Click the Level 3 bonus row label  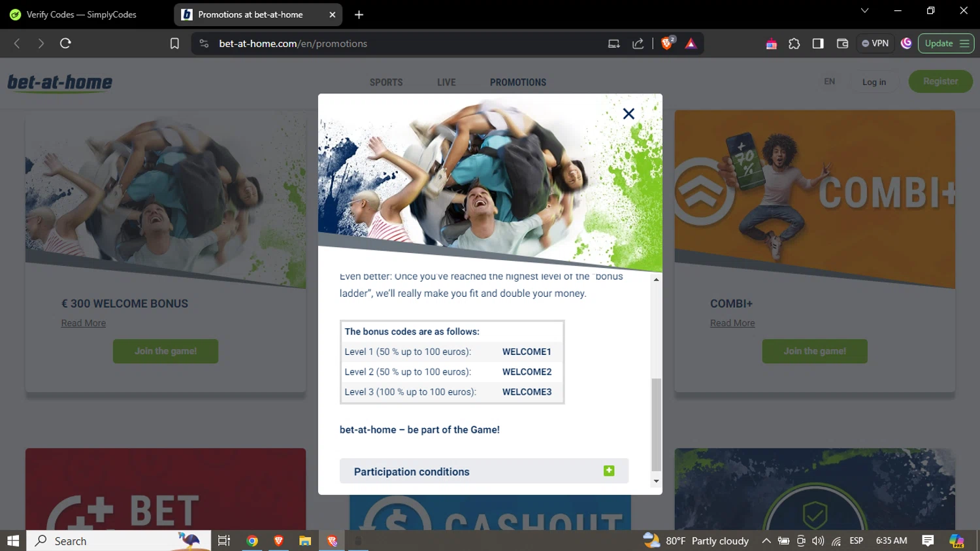(410, 392)
